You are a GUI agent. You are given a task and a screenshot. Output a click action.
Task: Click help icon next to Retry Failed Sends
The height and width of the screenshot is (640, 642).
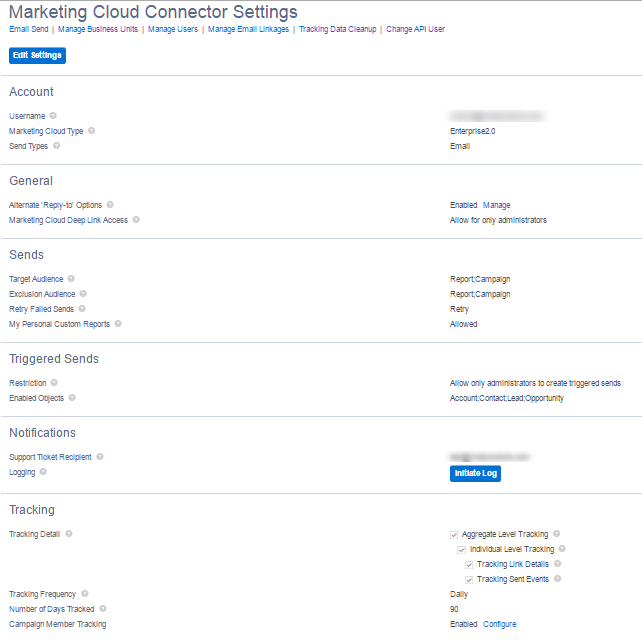pyautogui.click(x=82, y=309)
